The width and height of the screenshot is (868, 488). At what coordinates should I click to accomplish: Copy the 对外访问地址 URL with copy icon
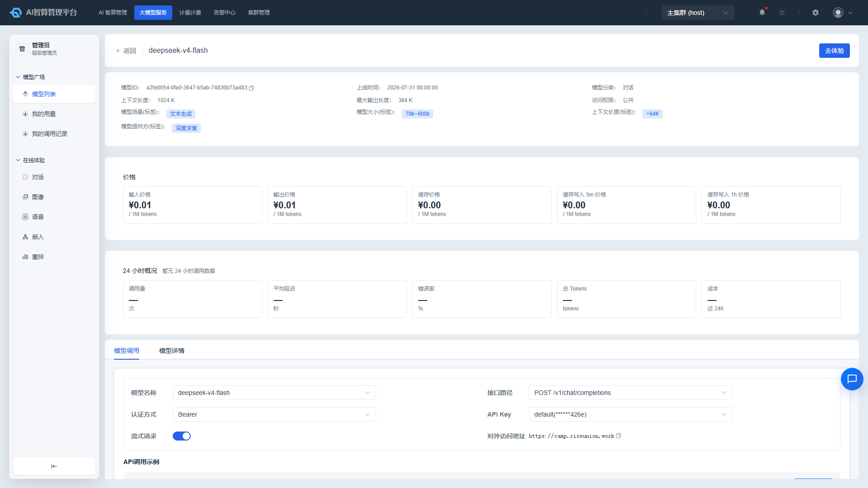coord(618,436)
